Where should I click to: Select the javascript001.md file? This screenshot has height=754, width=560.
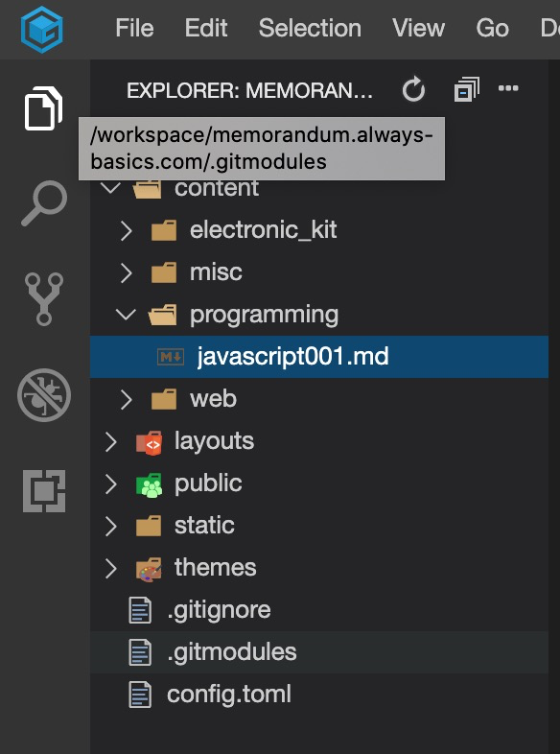click(319, 357)
